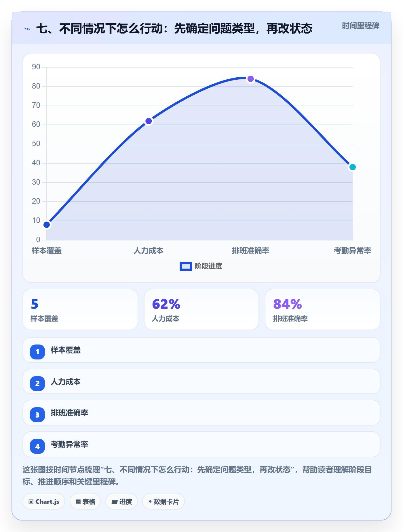Click the 表格 tag chip
403x532 pixels.
[x=85, y=502]
